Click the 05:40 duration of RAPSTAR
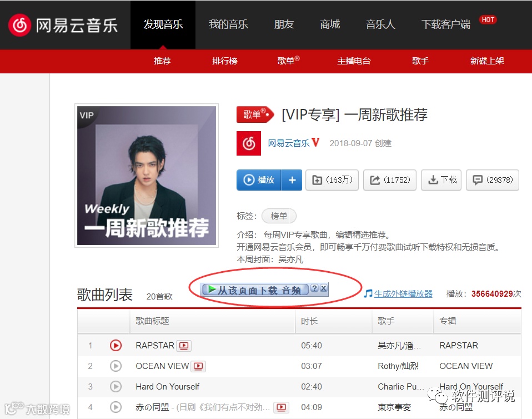The image size is (532, 419). 312,346
